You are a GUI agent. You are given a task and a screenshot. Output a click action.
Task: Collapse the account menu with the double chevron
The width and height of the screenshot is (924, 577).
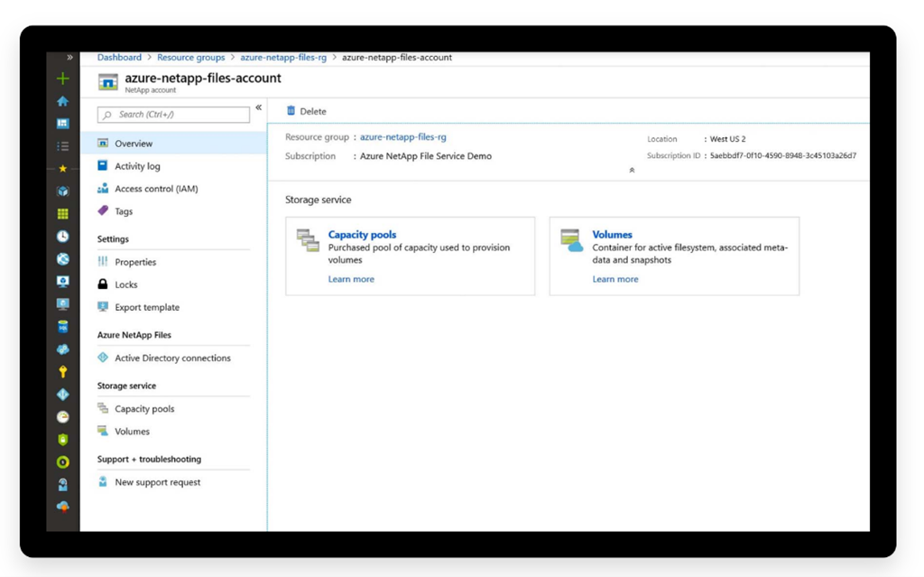[259, 106]
